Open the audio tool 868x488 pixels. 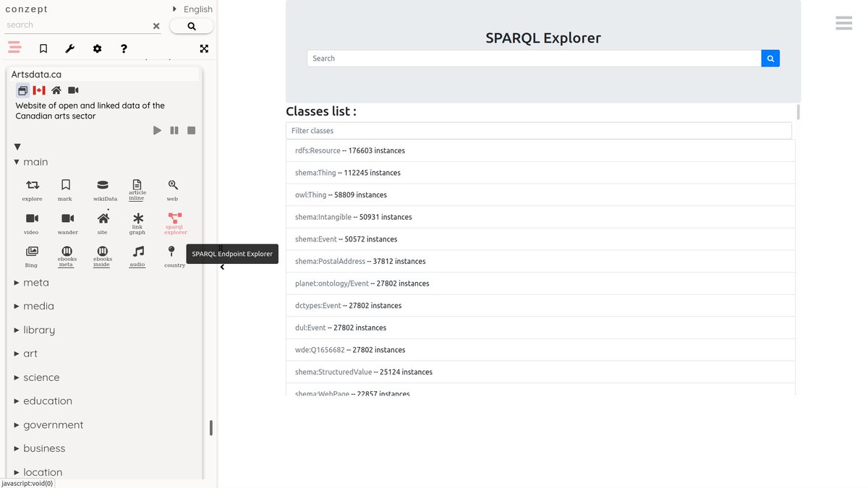[137, 257]
